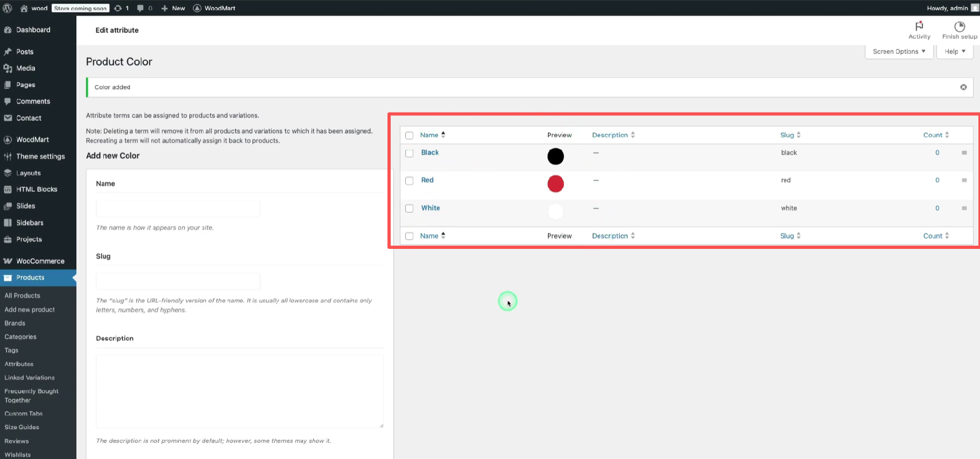
Task: Open Linked Variations submenu link
Action: tap(30, 378)
